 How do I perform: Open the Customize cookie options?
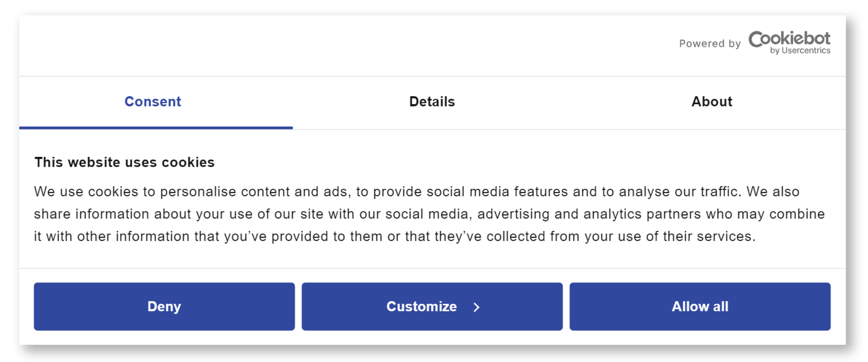[x=432, y=306]
